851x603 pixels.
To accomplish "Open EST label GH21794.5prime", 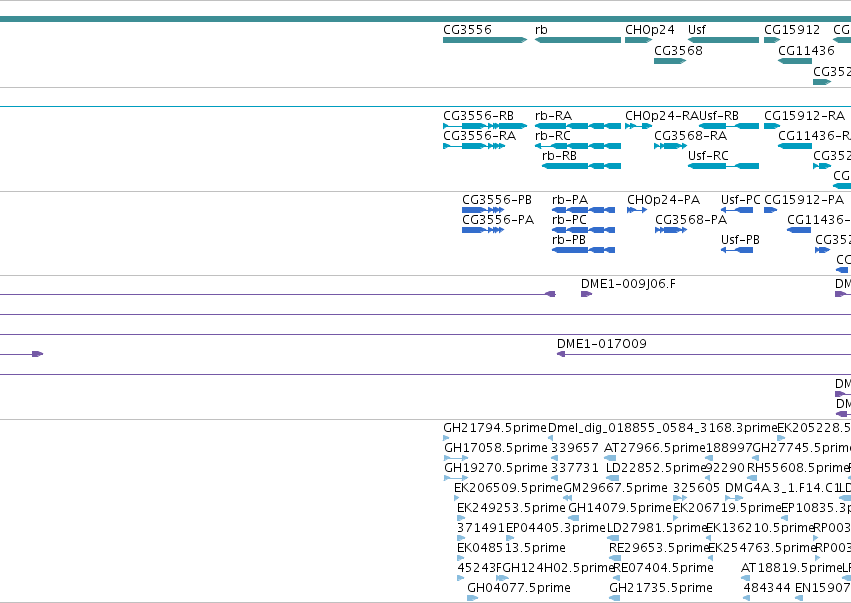I will coord(495,428).
